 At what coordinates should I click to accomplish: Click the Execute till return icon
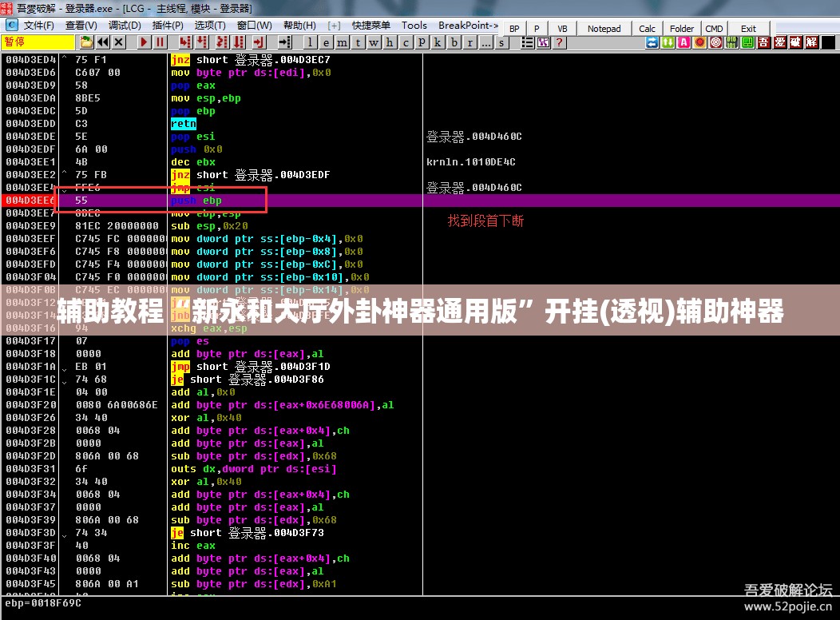[260, 42]
